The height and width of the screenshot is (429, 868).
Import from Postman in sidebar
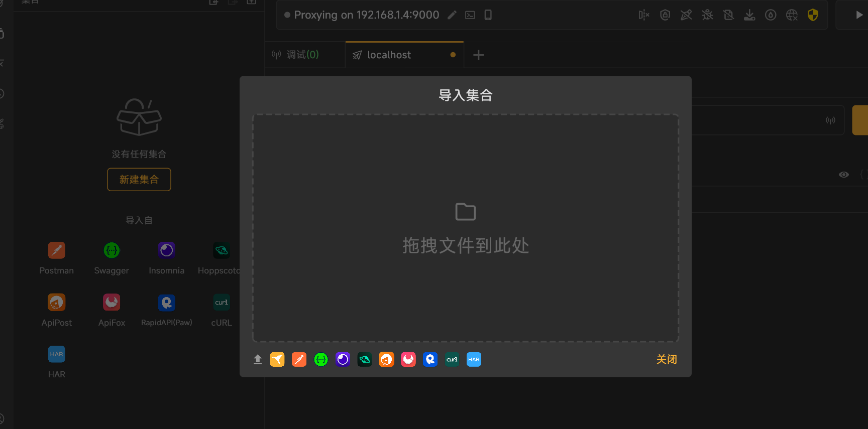coord(57,258)
